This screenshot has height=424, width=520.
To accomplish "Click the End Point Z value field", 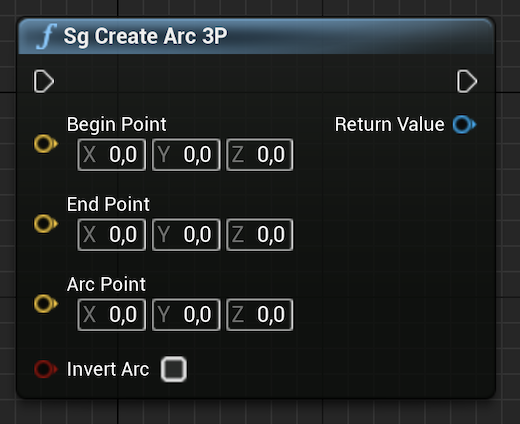I will (260, 235).
